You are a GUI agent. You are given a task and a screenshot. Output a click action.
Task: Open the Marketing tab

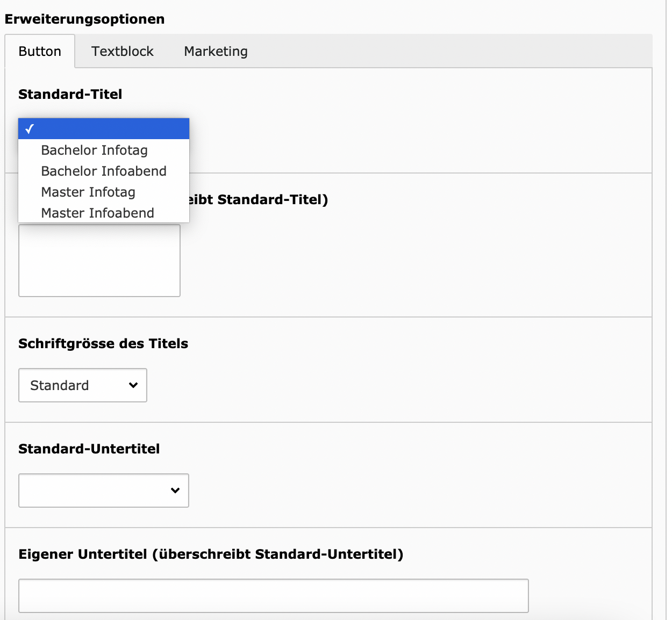[x=216, y=52]
